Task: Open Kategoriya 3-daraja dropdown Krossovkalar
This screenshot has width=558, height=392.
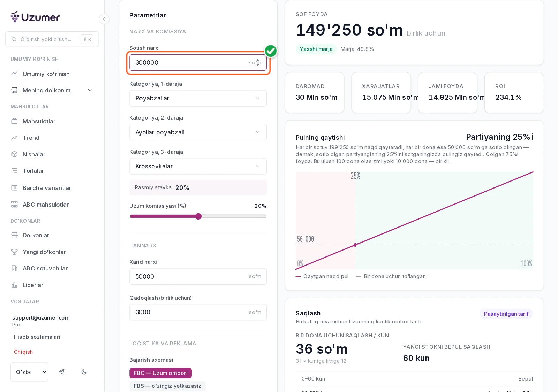Action: tap(198, 166)
